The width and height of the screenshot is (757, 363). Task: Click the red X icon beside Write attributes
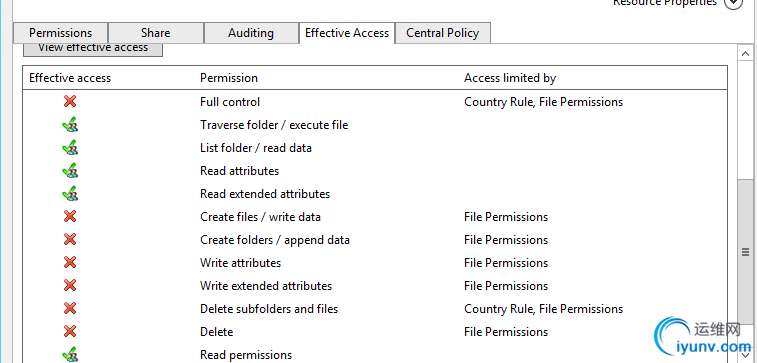click(70, 263)
